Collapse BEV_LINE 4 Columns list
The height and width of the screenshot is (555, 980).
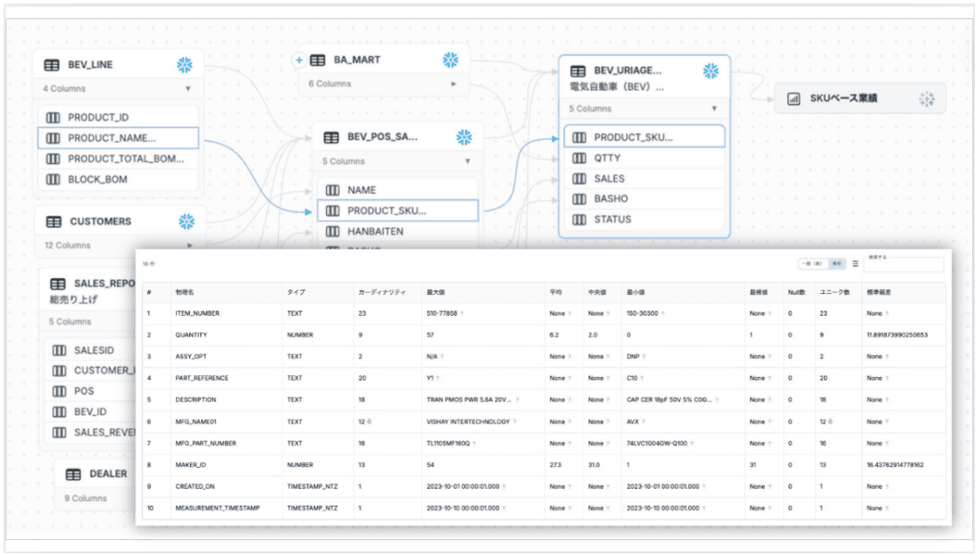pyautogui.click(x=187, y=89)
